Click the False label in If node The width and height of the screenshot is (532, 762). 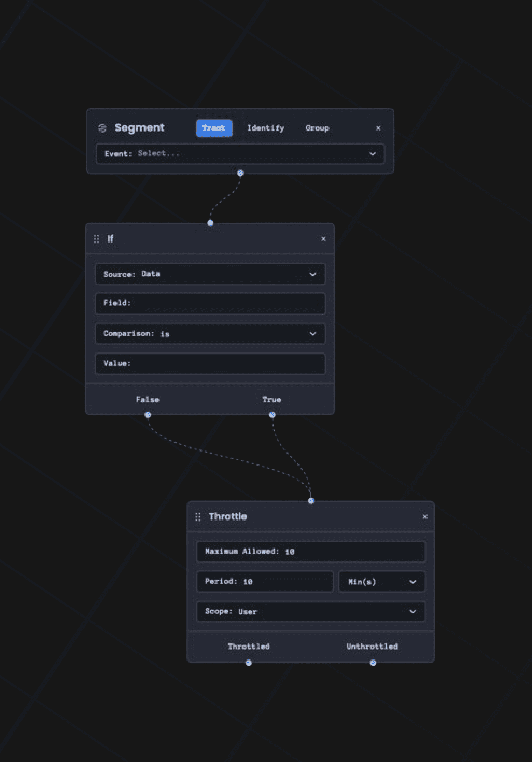tap(148, 399)
